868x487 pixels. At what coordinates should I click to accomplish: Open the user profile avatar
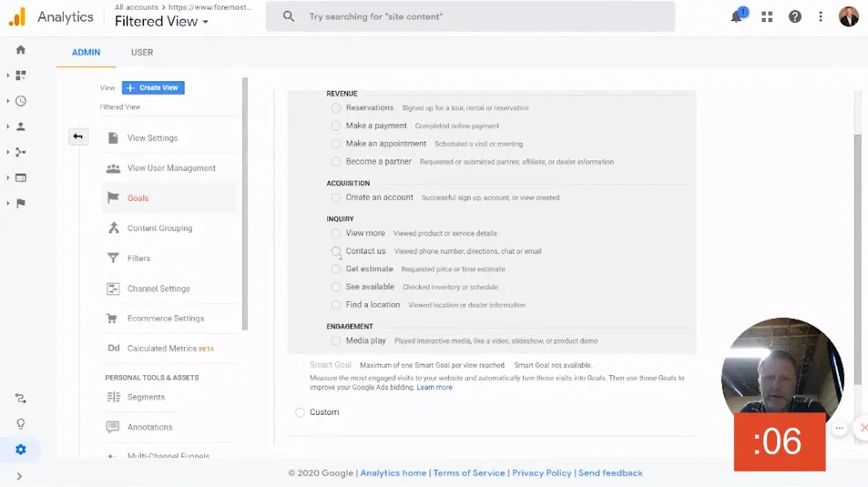(849, 16)
